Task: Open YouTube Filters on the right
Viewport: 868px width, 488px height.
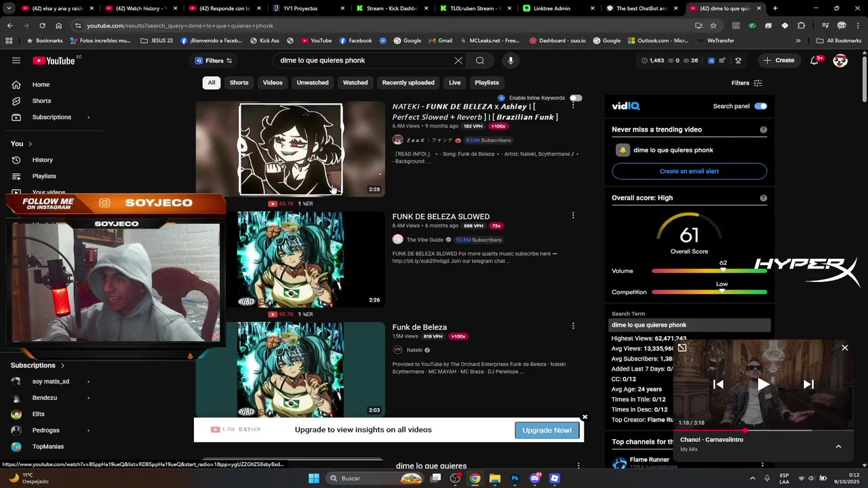Action: tap(747, 83)
